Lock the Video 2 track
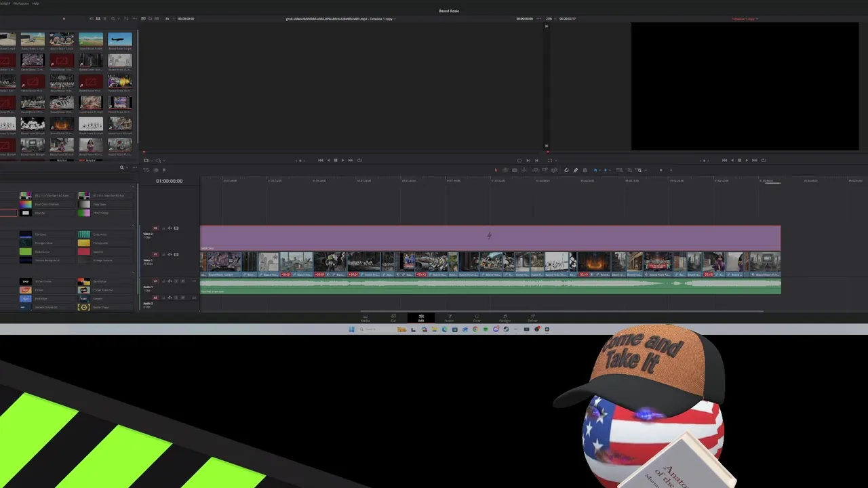Screen dimensions: 868x488 (163, 228)
